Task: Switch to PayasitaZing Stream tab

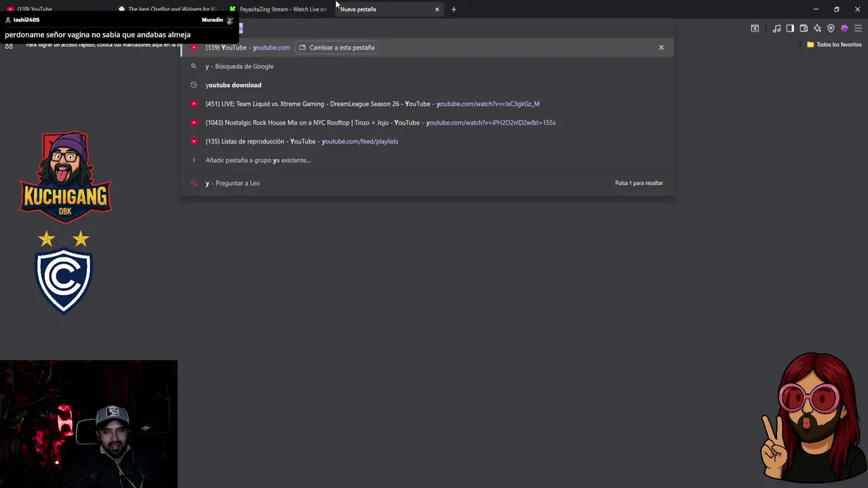Action: click(x=279, y=9)
